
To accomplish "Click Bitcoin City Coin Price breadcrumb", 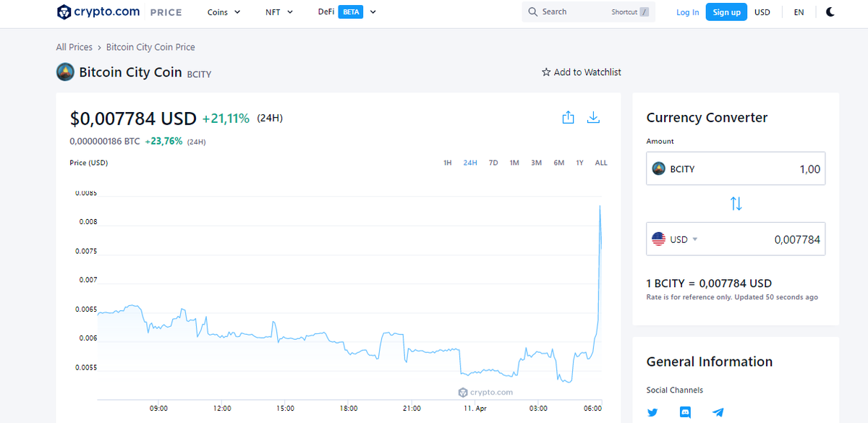I will click(150, 47).
